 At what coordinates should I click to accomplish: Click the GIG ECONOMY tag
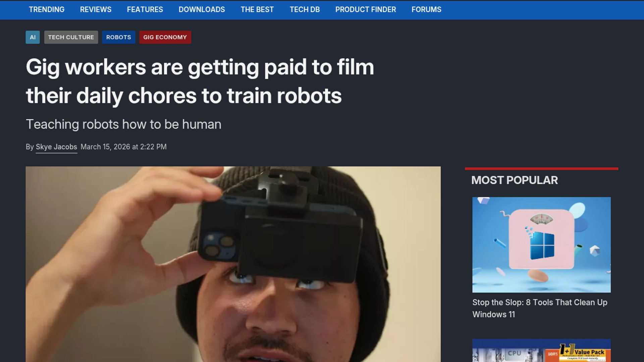tap(165, 37)
